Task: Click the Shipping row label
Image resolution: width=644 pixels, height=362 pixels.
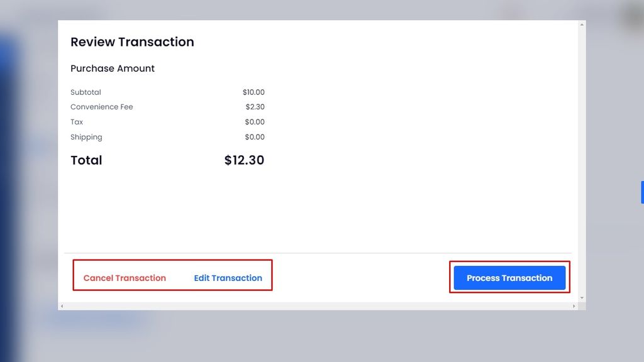Action: [86, 137]
